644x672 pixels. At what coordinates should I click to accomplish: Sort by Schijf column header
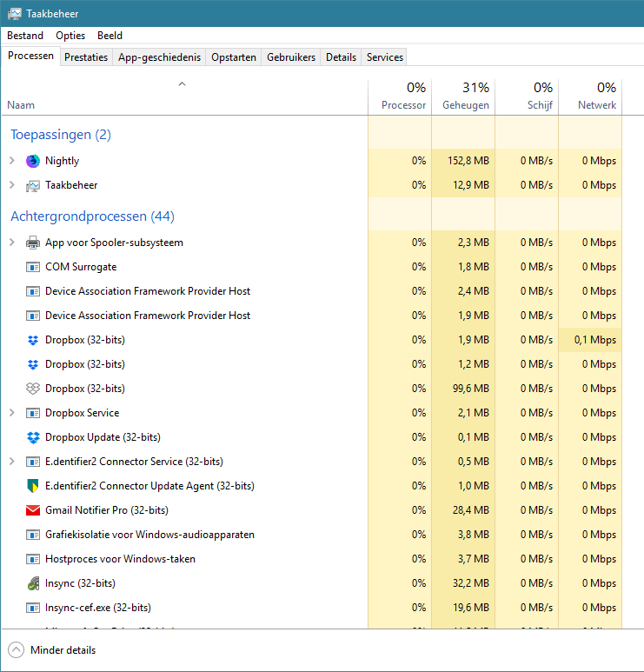pyautogui.click(x=527, y=97)
